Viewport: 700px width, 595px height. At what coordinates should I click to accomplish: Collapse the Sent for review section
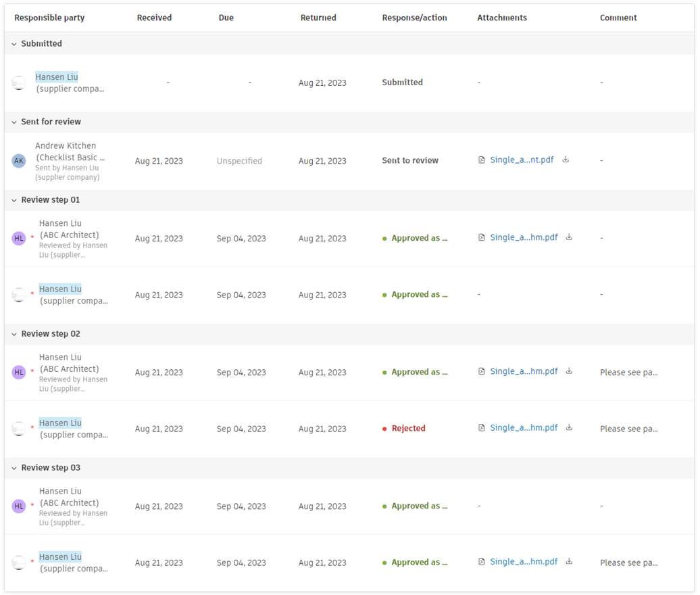(x=14, y=122)
